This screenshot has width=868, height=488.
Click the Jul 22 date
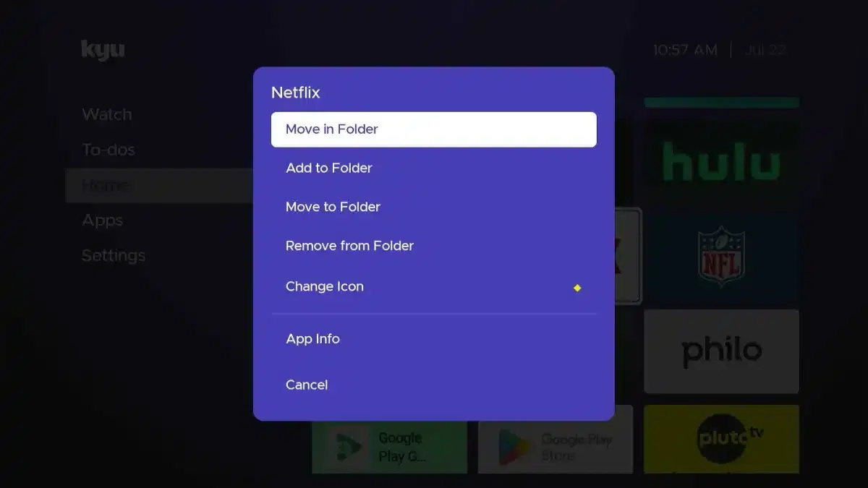[x=765, y=50]
